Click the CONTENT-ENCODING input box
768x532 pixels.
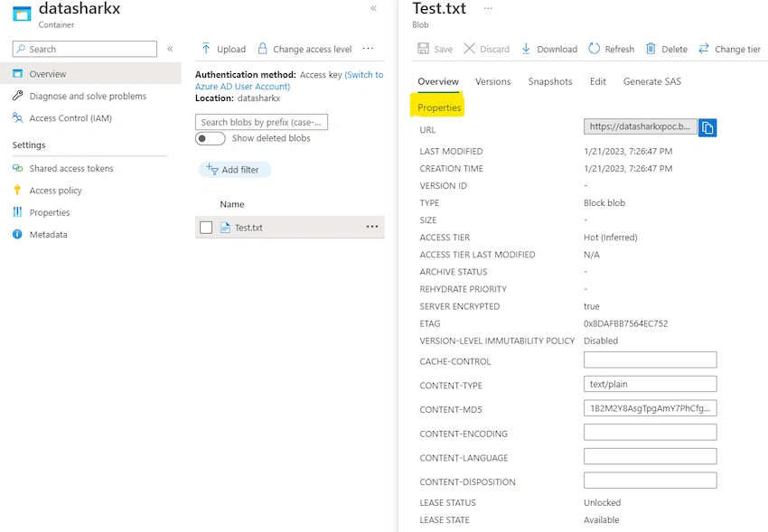[650, 432]
